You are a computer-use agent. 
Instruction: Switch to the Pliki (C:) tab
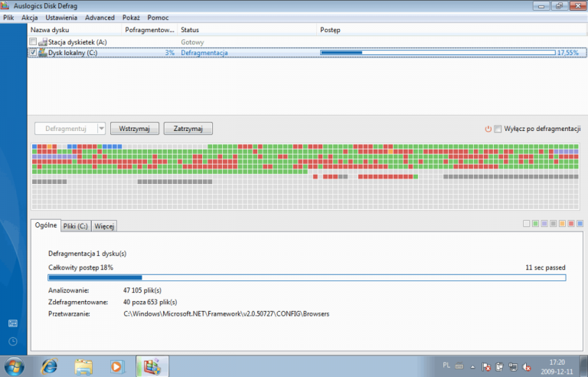[75, 226]
